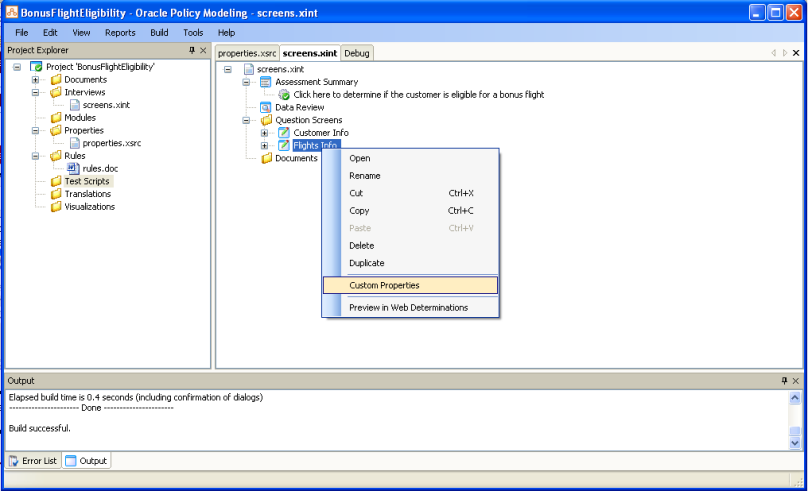Image resolution: width=808 pixels, height=491 pixels.
Task: Click the Data Review screen icon
Action: (x=265, y=107)
